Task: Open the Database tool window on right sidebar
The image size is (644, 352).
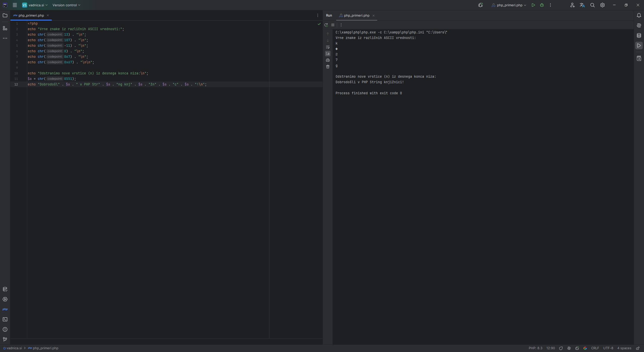Action: click(639, 35)
